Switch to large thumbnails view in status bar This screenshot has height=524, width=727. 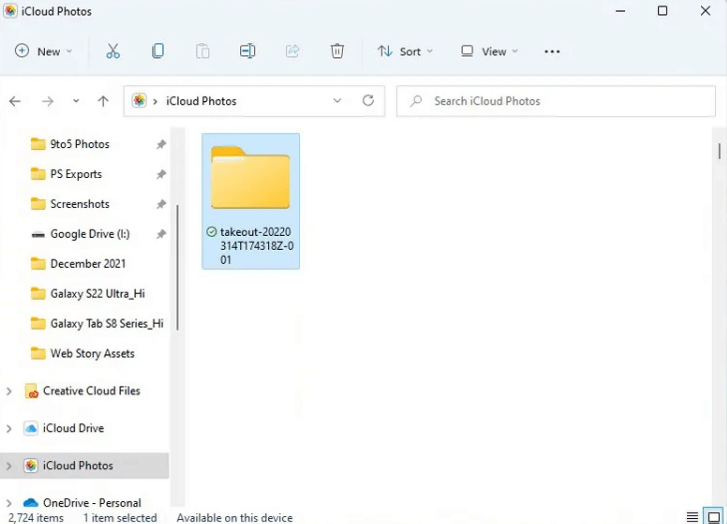[x=713, y=517]
